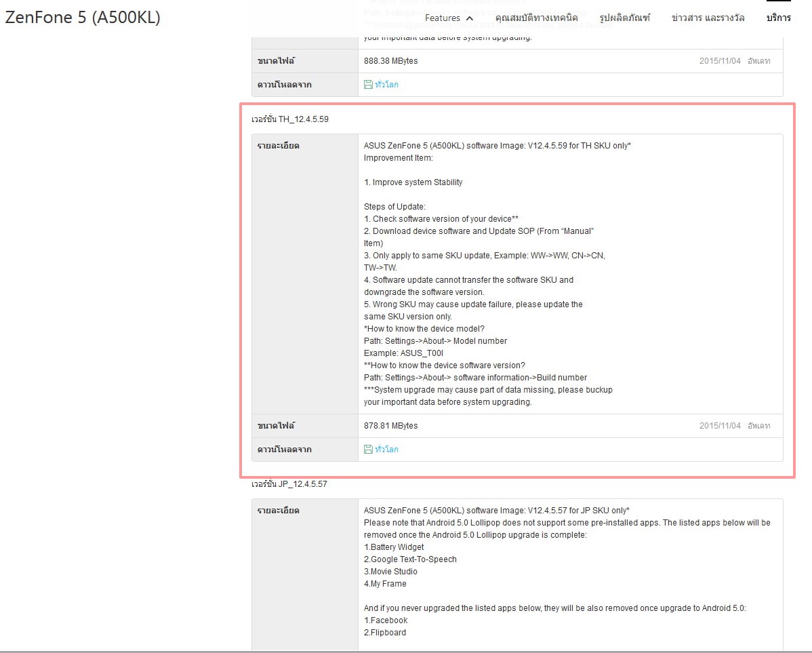Screen dimensions: 812x653
Task: Click list item "3.Movie Studio"
Action: tap(390, 572)
